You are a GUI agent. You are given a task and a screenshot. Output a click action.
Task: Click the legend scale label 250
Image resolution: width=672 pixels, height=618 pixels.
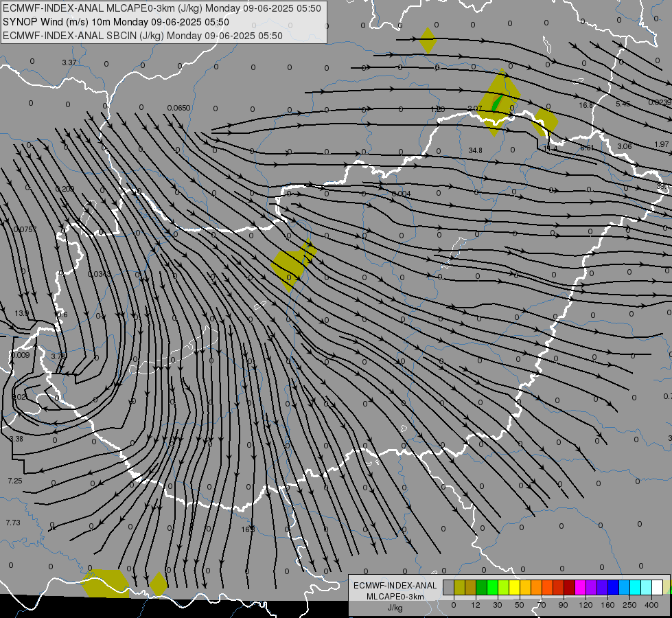(x=629, y=605)
